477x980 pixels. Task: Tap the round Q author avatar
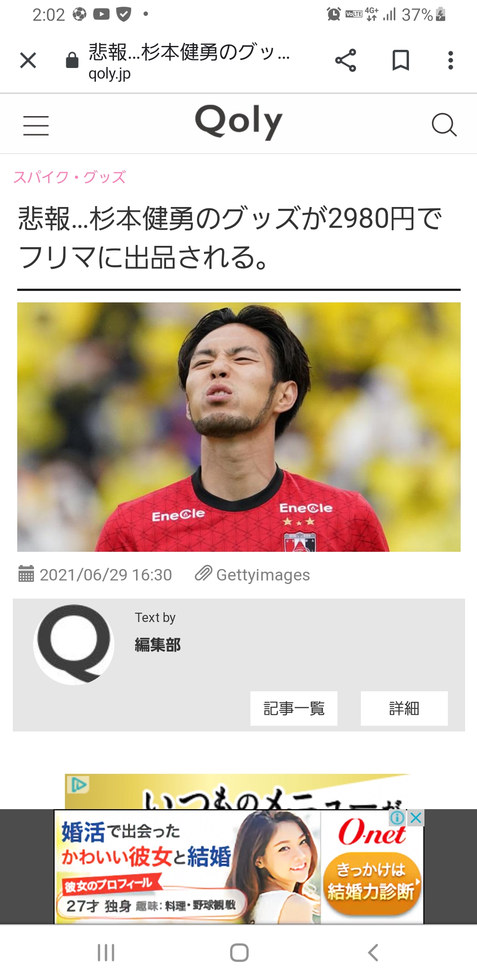pyautogui.click(x=74, y=645)
